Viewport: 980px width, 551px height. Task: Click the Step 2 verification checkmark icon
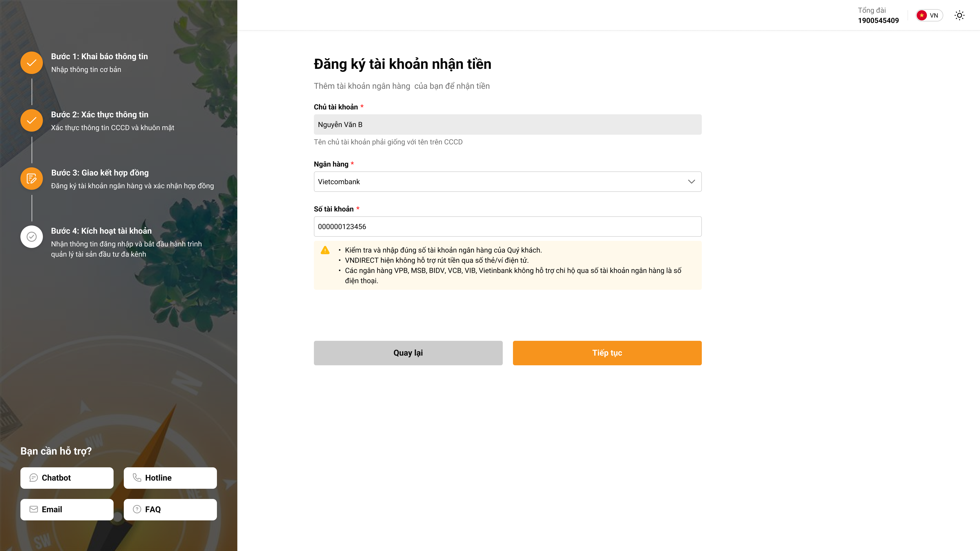pos(32,121)
